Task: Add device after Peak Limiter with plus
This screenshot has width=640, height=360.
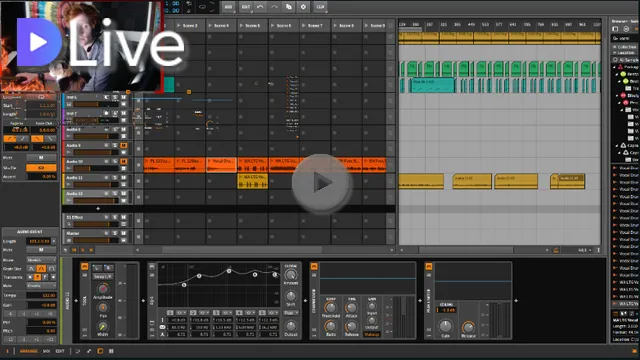Action: 516,301
